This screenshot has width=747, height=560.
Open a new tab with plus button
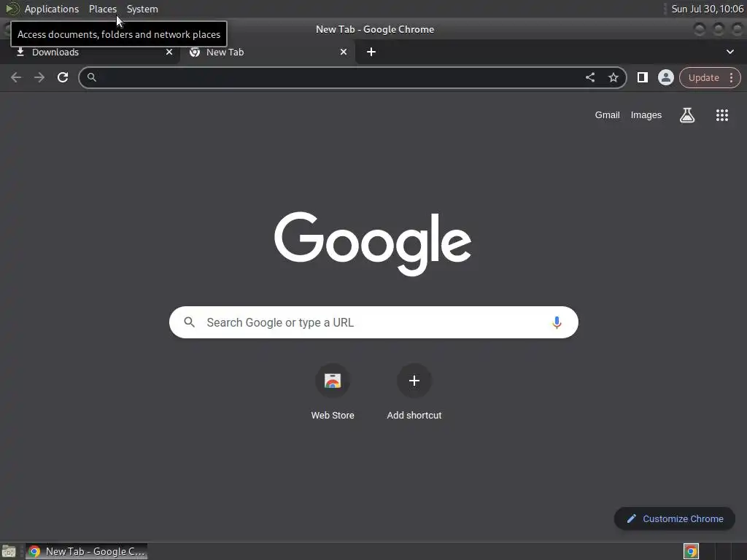(x=371, y=52)
